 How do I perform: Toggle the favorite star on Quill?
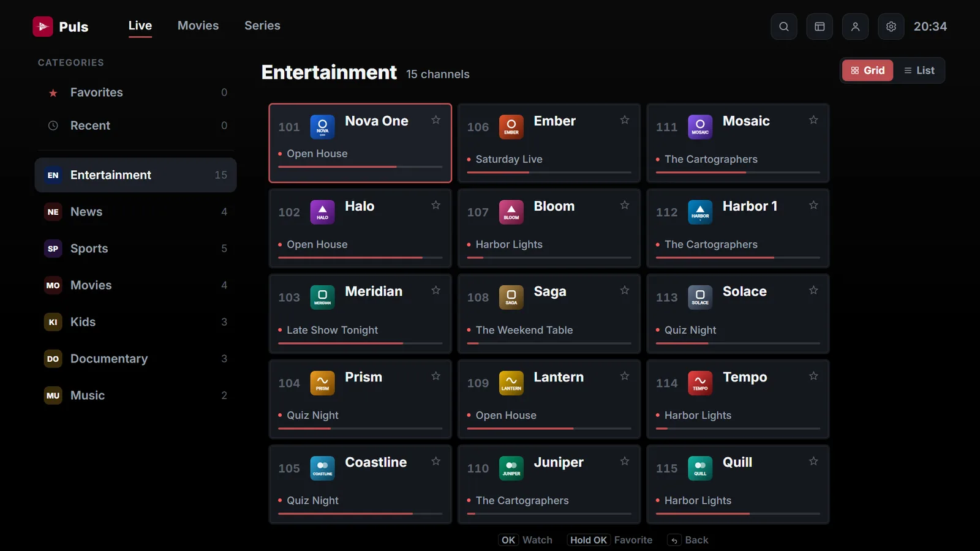[813, 461]
